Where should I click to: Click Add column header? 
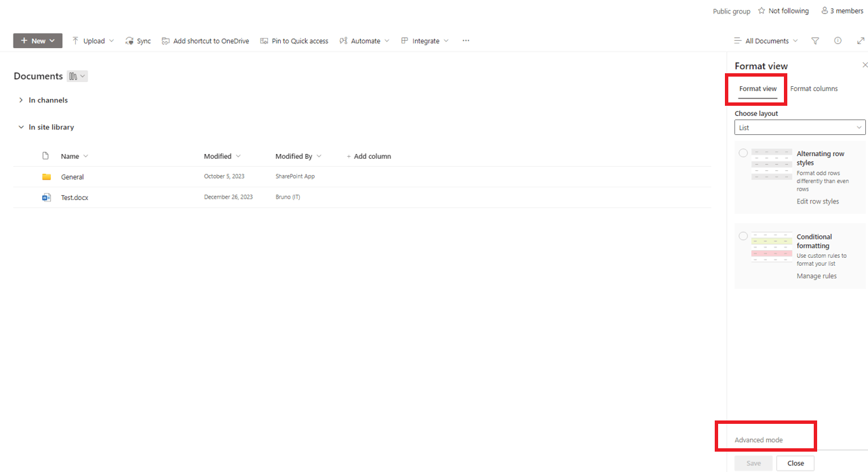tap(369, 156)
